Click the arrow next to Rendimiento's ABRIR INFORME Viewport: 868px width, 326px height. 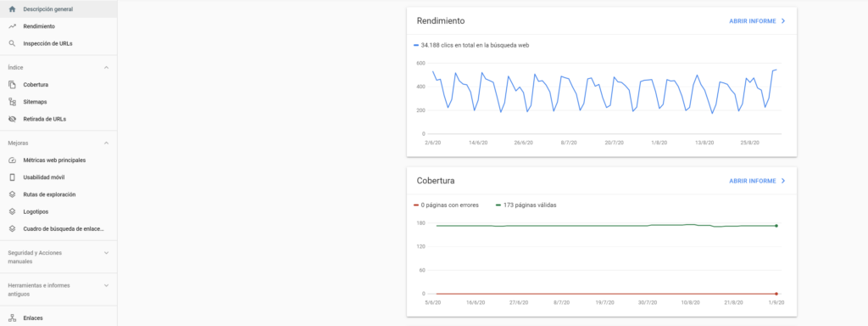[x=782, y=21]
